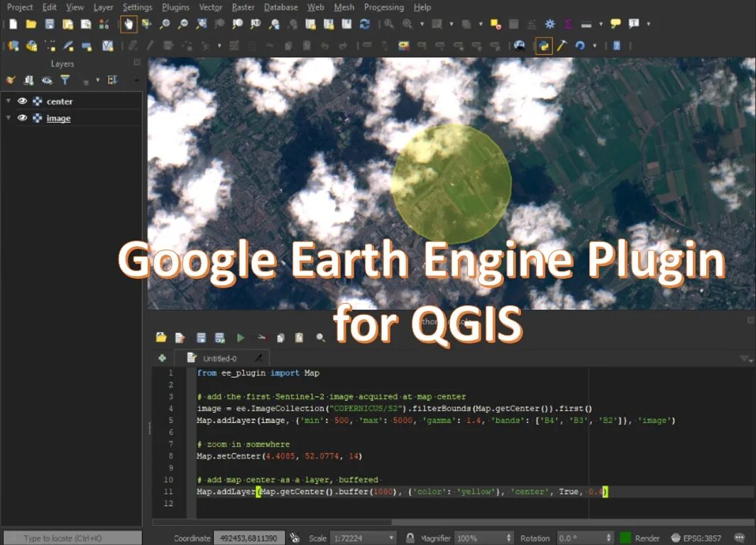Click the editor Find text magnifier icon
Viewport: 756px width, 545px height.
(x=320, y=338)
